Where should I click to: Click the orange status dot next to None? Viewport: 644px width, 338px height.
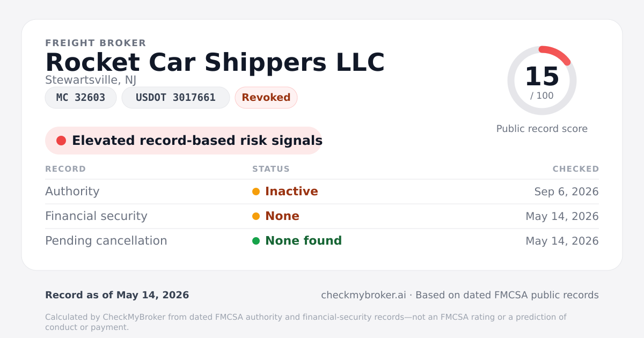[256, 216]
